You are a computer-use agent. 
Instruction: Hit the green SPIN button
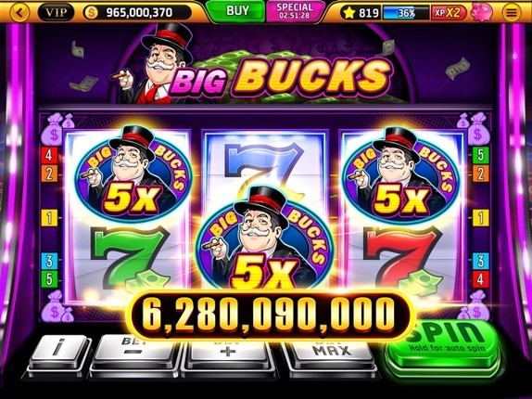[445, 344]
